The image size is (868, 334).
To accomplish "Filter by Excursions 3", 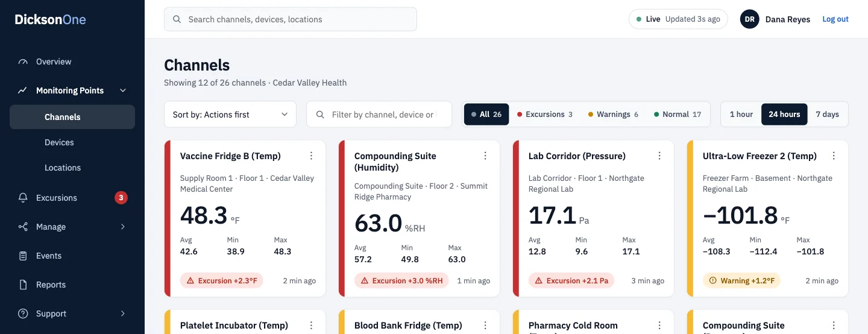I will [545, 115].
